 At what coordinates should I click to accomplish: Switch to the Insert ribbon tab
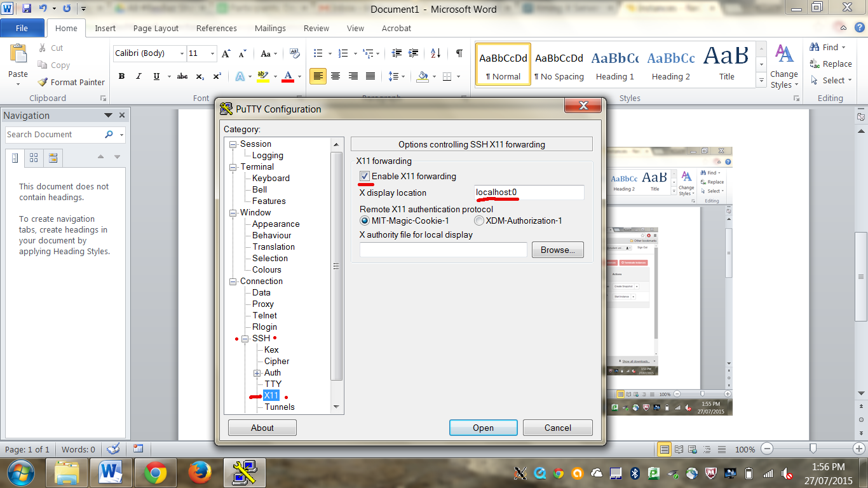pos(105,28)
